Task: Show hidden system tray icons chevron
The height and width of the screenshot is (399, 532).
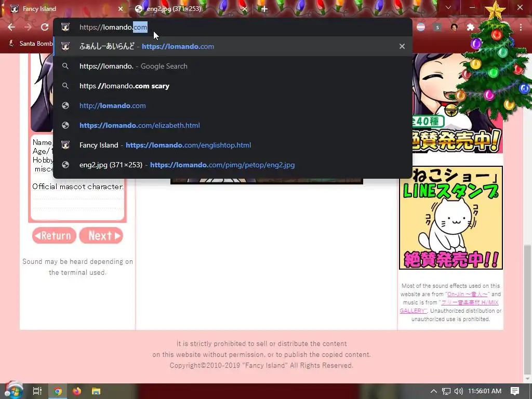Action: point(434,391)
